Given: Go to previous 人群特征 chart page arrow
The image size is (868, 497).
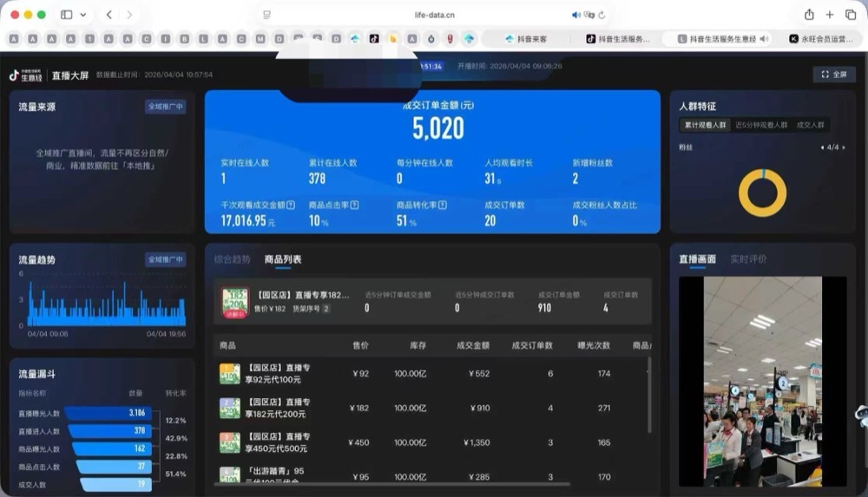Looking at the screenshot, I should tap(822, 147).
